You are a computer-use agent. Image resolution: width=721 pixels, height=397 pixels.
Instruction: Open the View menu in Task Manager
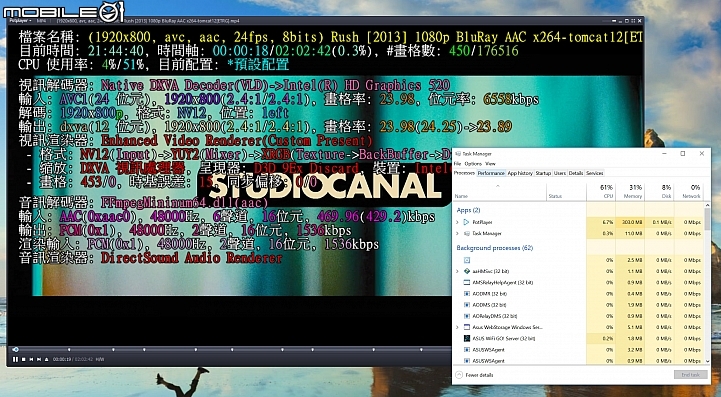coord(490,164)
